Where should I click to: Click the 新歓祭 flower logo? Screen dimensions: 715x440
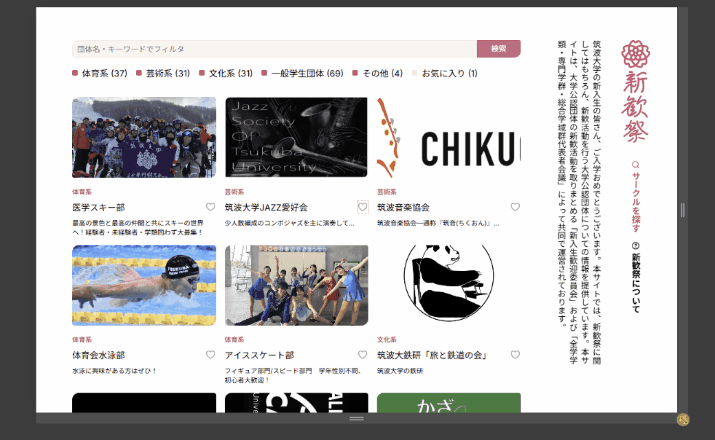[x=635, y=54]
